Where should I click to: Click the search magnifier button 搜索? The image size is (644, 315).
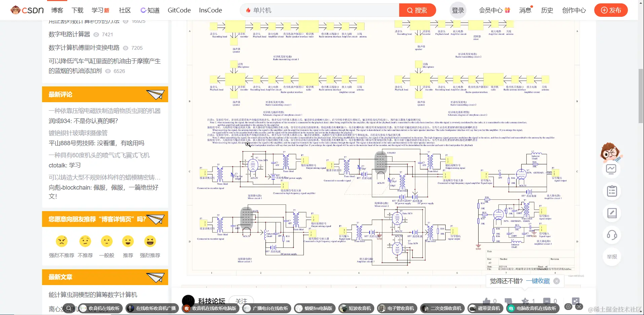417,10
